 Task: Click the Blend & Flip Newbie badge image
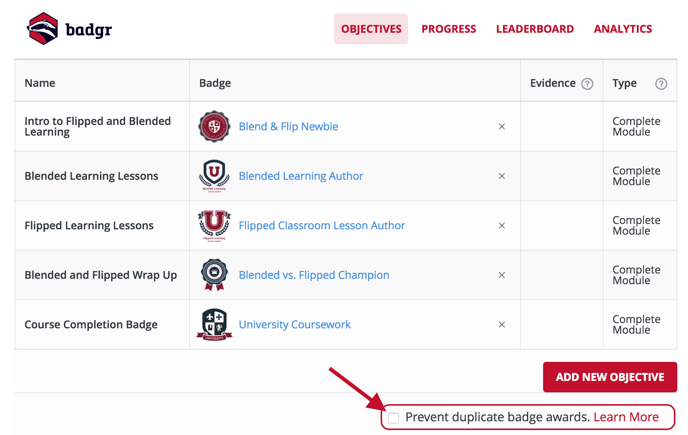coord(214,126)
